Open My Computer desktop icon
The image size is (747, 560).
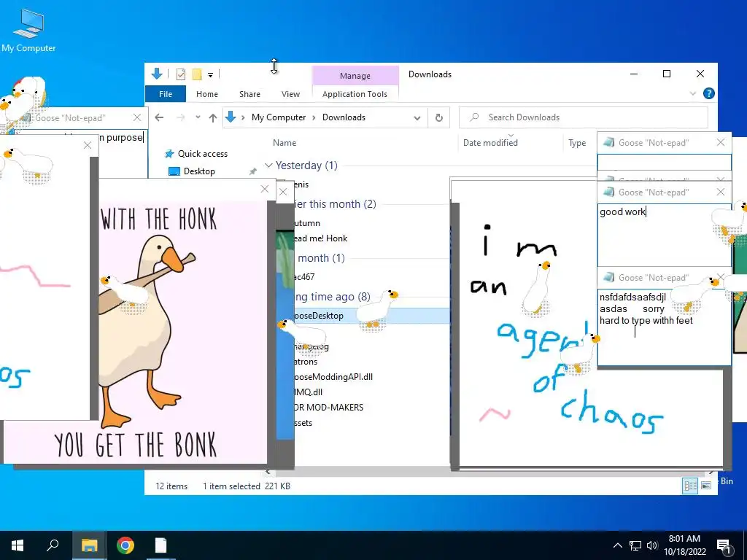tap(28, 31)
